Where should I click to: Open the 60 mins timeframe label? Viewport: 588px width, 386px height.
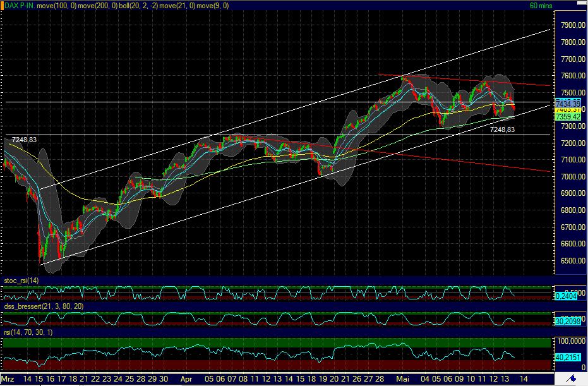[541, 6]
